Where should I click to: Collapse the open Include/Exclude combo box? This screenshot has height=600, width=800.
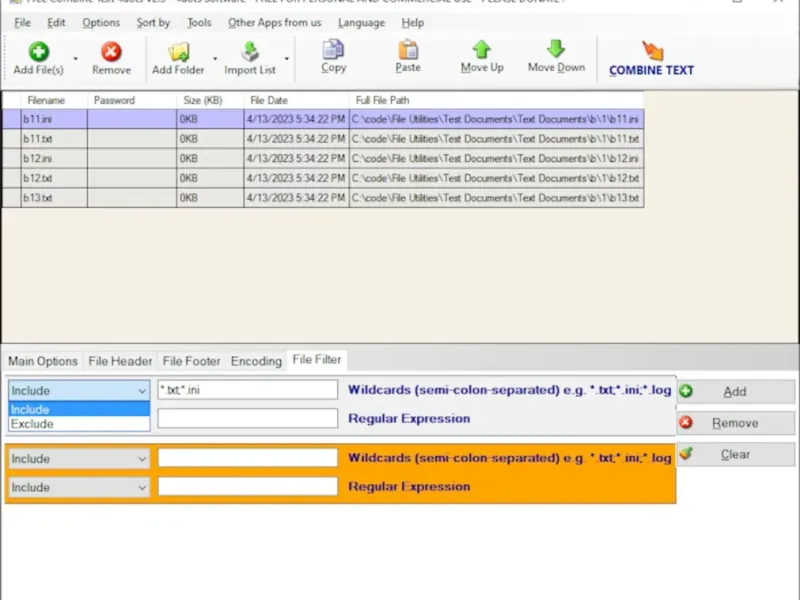(141, 391)
